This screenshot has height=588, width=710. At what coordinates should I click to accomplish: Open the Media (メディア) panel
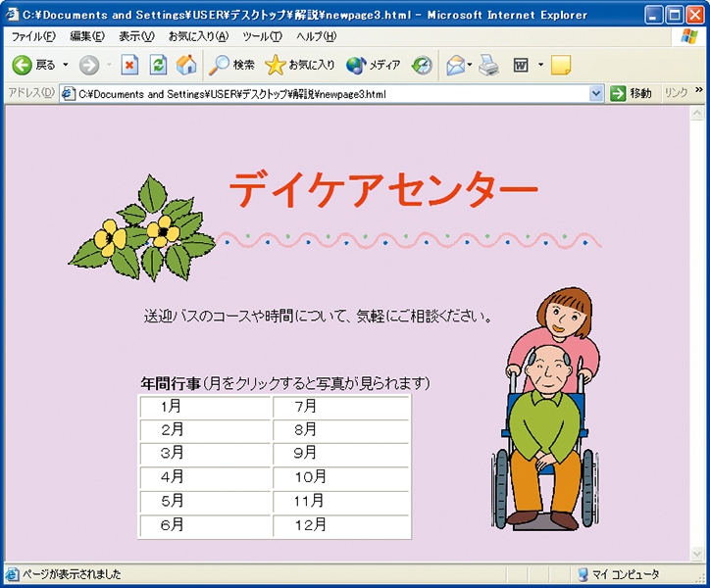pyautogui.click(x=373, y=65)
